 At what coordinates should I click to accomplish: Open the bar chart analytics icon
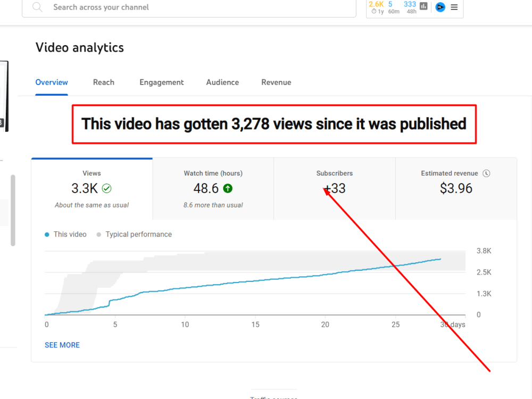click(x=423, y=7)
